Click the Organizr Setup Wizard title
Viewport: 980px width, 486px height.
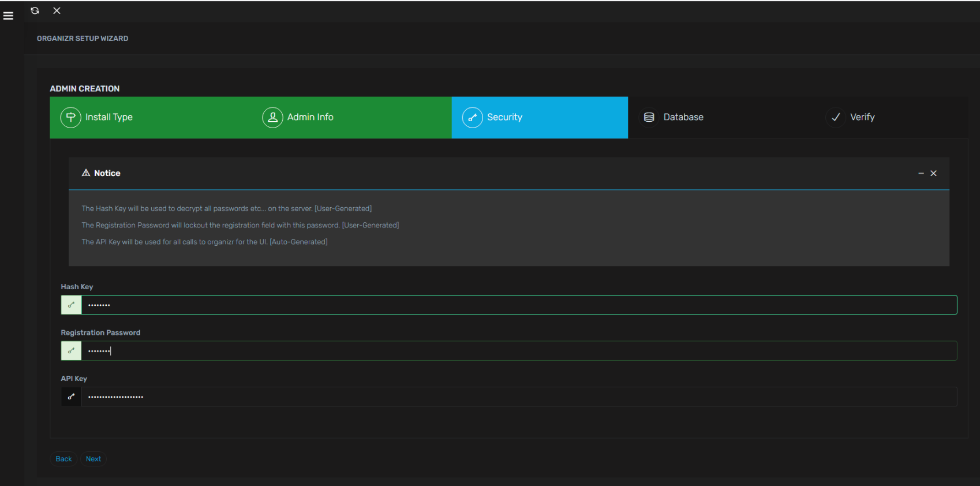(83, 39)
